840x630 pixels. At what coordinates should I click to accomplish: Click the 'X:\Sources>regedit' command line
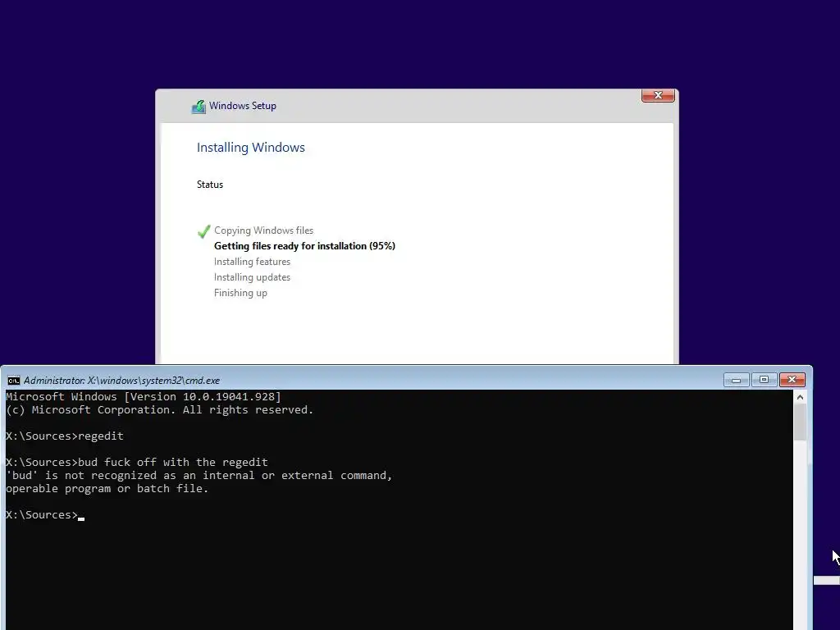[64, 436]
